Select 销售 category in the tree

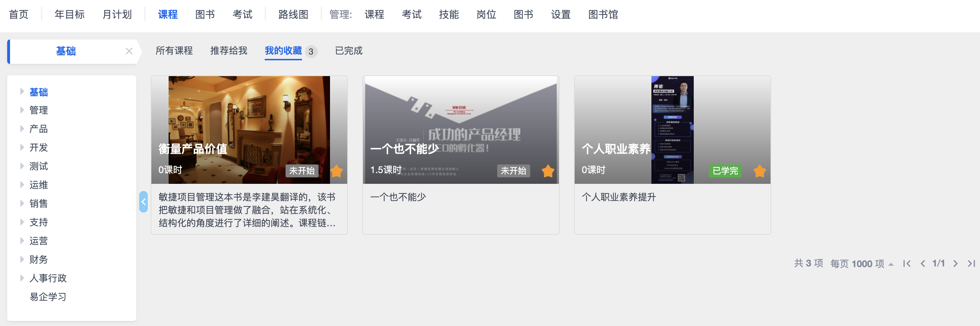pyautogui.click(x=38, y=204)
